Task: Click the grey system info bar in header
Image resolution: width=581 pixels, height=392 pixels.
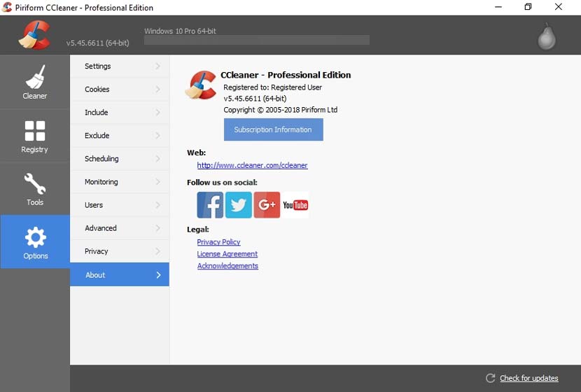Action: point(257,41)
